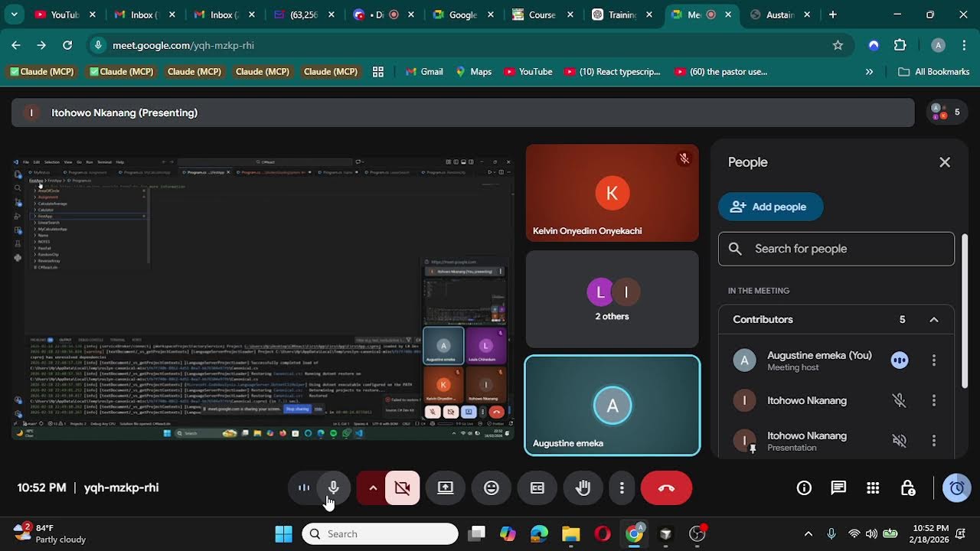Image resolution: width=980 pixels, height=551 pixels.
Task: Mute Itohowo Nkanang's microphone in People list
Action: point(900,400)
